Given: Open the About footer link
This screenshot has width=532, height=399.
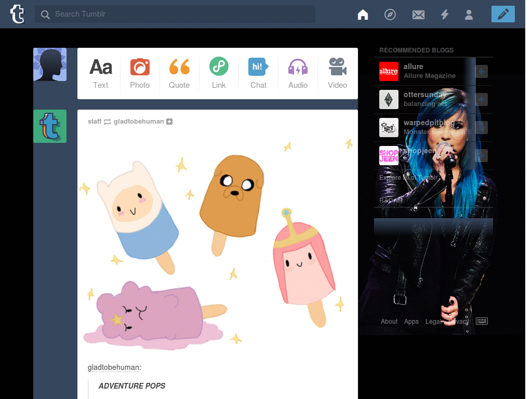Looking at the screenshot, I should click(x=389, y=321).
